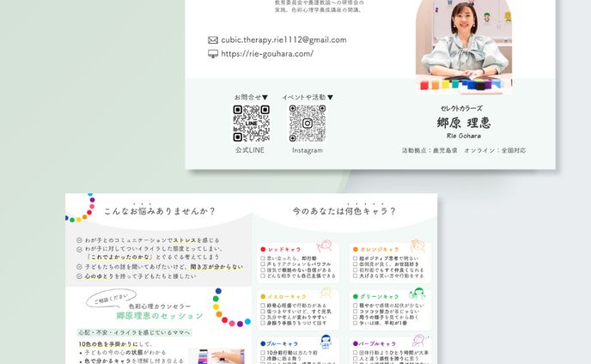Screen dimensions: 591x364
Task: Click the '心配・不安・イライラを感じているママへ' banner
Action: pyautogui.click(x=135, y=333)
